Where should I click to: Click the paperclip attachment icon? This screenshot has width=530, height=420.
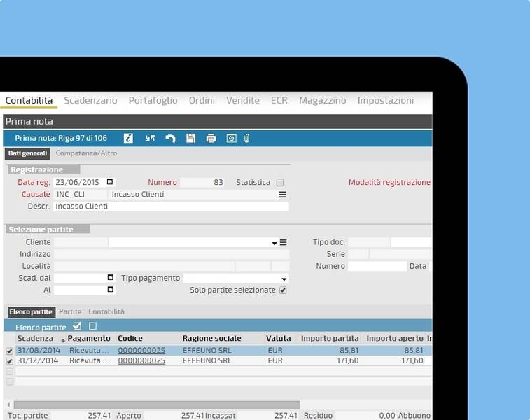click(x=247, y=139)
